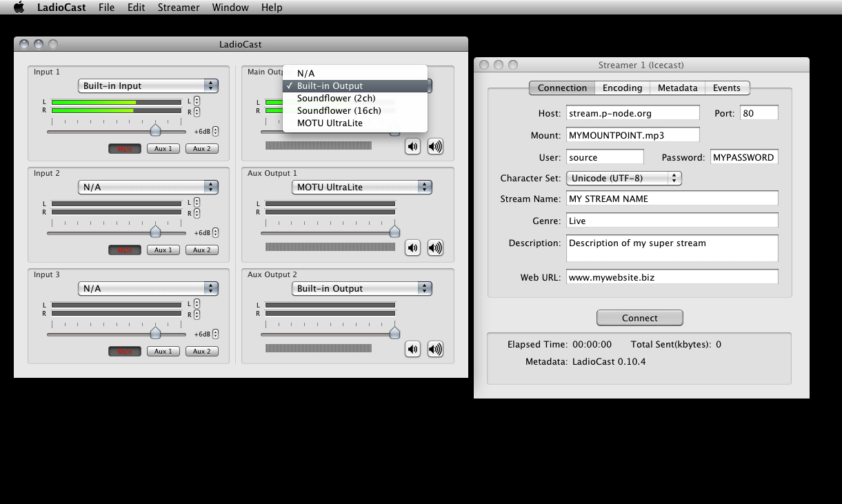Click Aux Output 2 volume-down speaker icon
Image resolution: width=842 pixels, height=504 pixels.
[x=412, y=349]
